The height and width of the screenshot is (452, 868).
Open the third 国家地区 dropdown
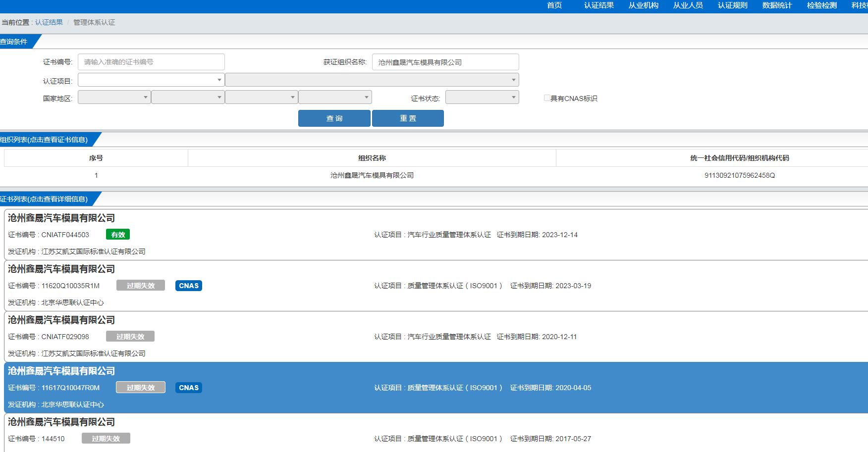[261, 97]
